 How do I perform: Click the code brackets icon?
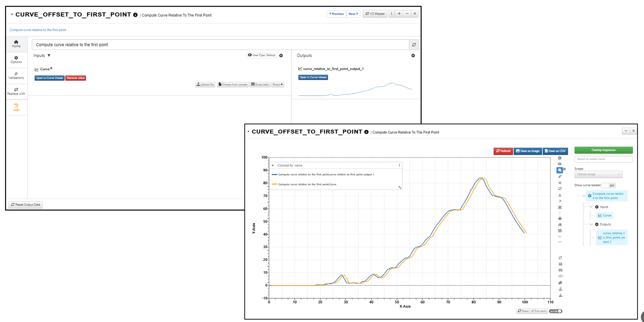560,276
